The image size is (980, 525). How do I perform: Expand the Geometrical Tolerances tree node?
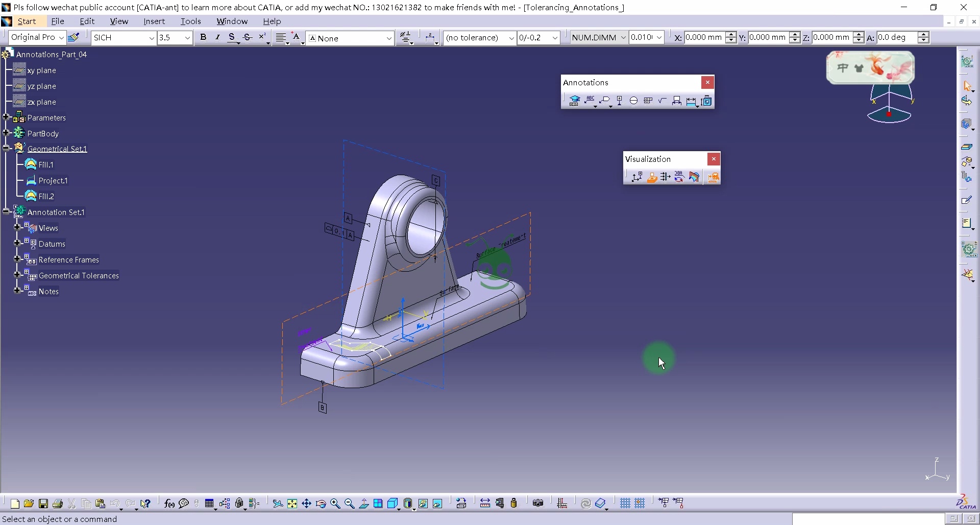tap(17, 275)
